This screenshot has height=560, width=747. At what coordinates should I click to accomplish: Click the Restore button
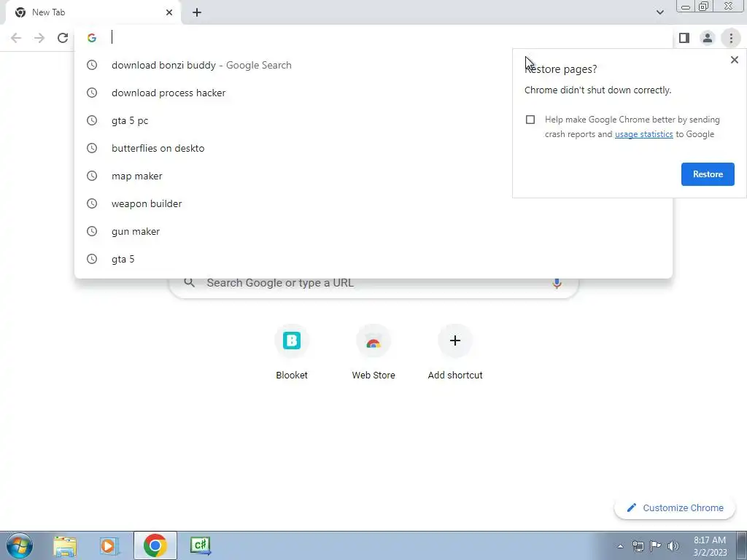708,174
